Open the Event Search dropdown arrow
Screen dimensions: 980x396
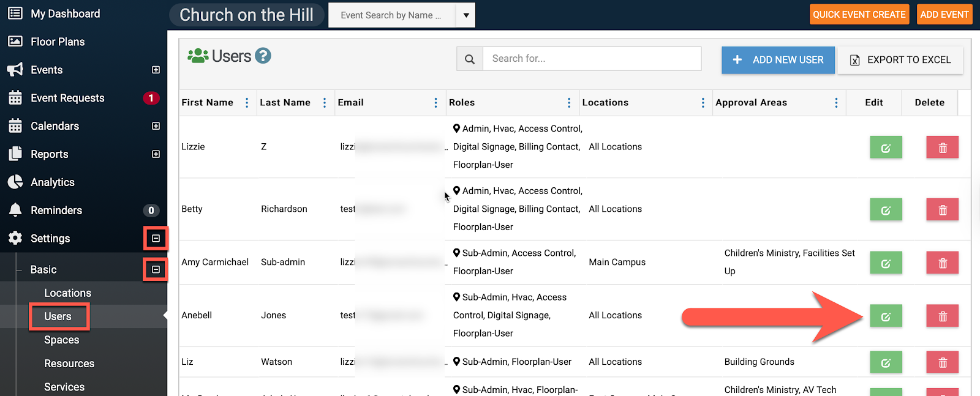coord(466,15)
